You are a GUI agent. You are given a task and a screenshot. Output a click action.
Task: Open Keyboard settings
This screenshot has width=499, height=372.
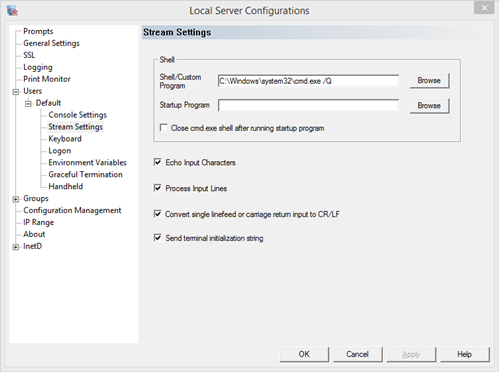click(x=65, y=139)
